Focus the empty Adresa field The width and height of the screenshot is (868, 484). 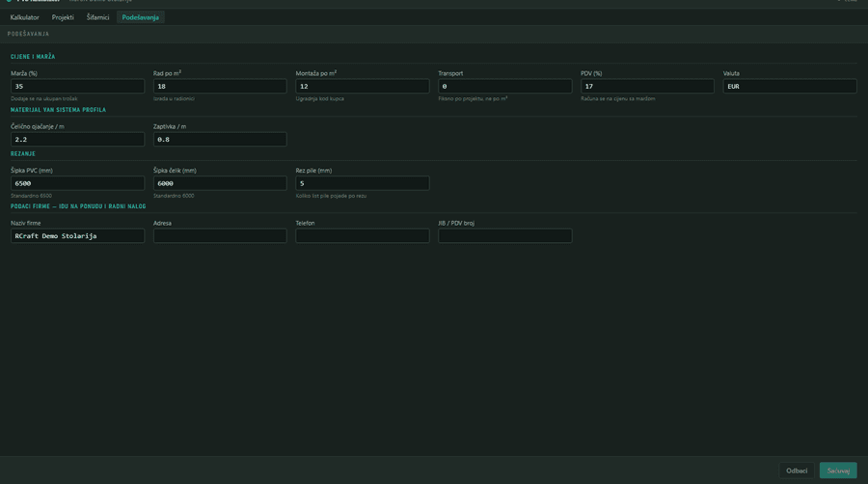point(220,235)
